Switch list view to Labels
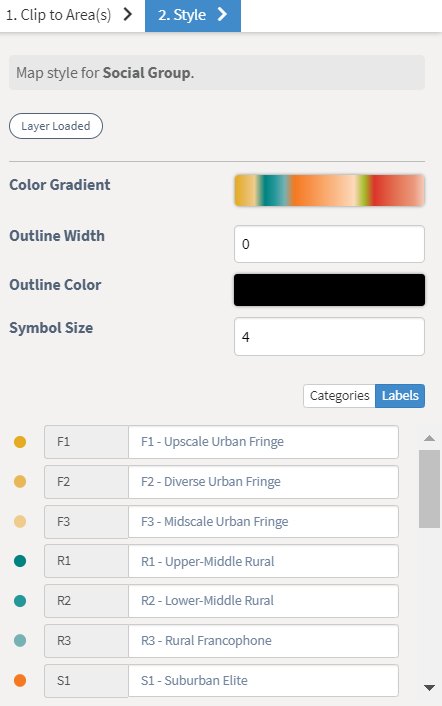The image size is (442, 706). click(x=400, y=396)
